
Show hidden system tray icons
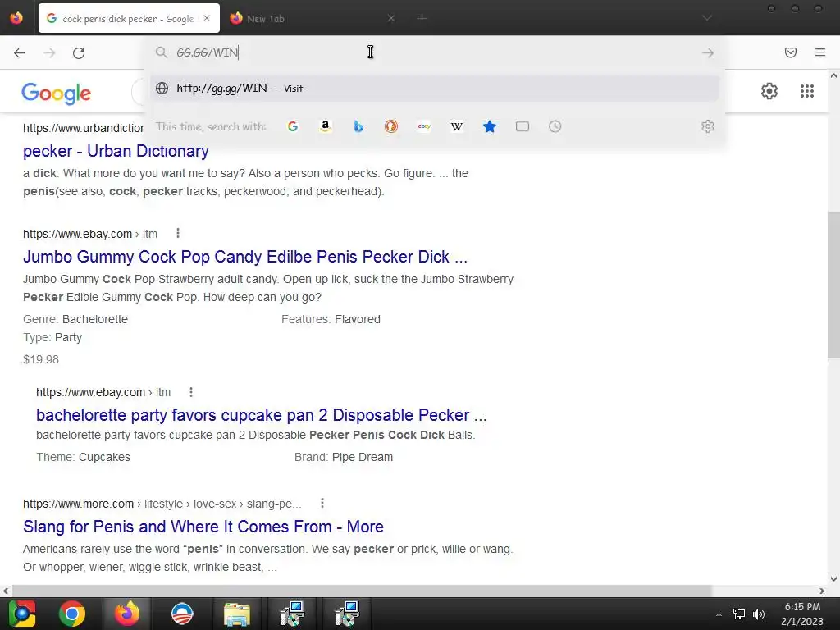pos(719,614)
